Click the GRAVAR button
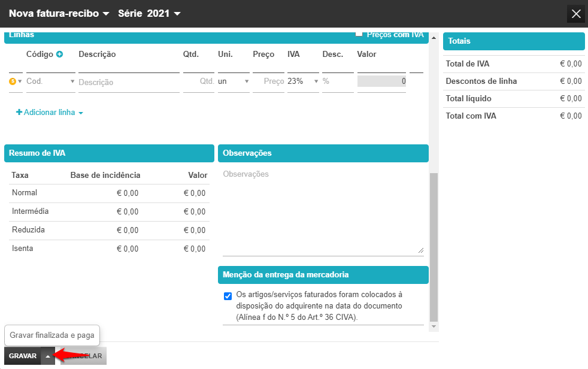 [x=23, y=356]
